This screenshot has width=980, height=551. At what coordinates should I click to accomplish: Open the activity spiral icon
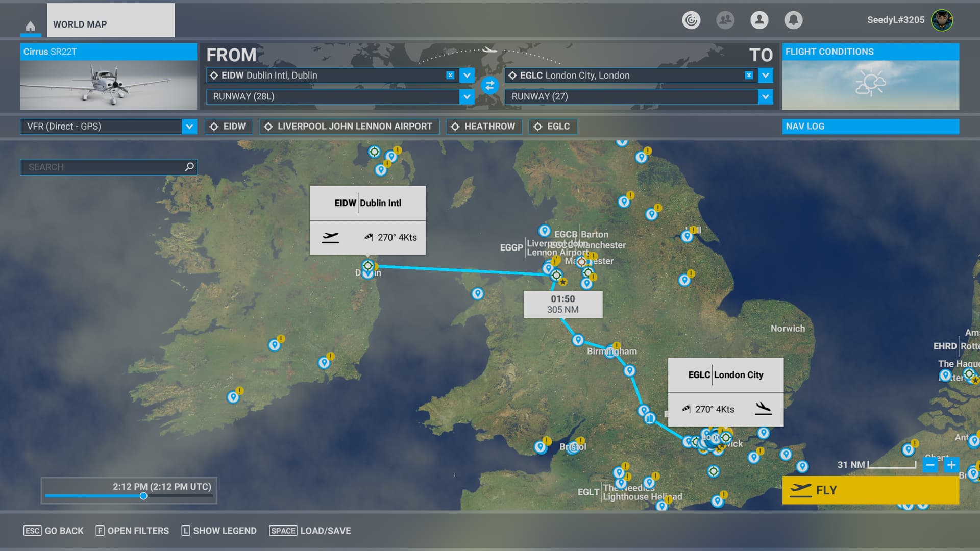click(x=691, y=20)
